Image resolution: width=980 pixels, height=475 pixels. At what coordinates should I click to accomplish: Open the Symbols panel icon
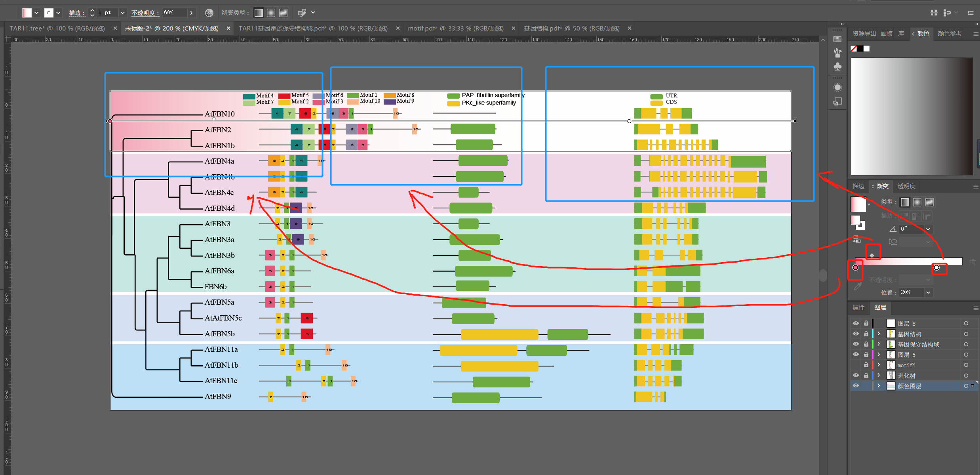(x=837, y=67)
